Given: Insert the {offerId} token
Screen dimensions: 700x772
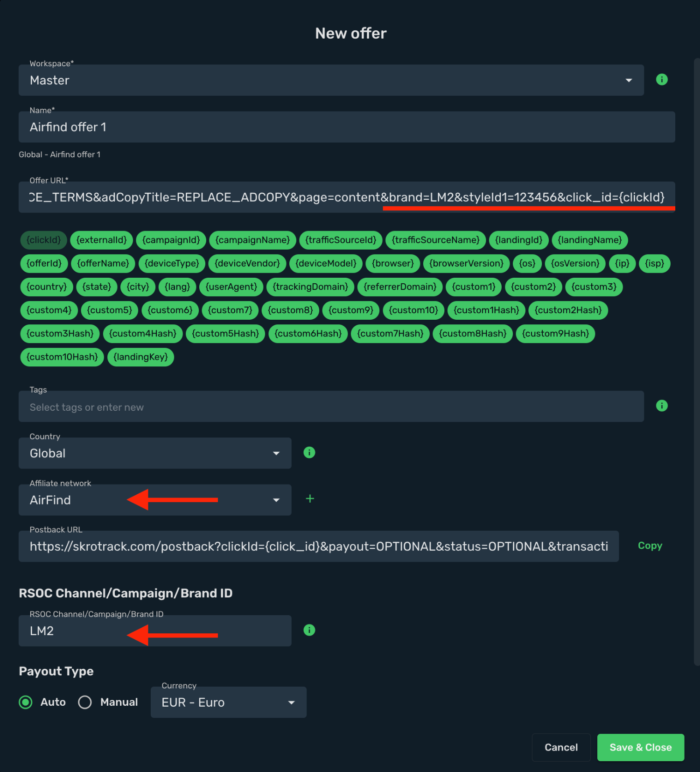Looking at the screenshot, I should coord(44,263).
